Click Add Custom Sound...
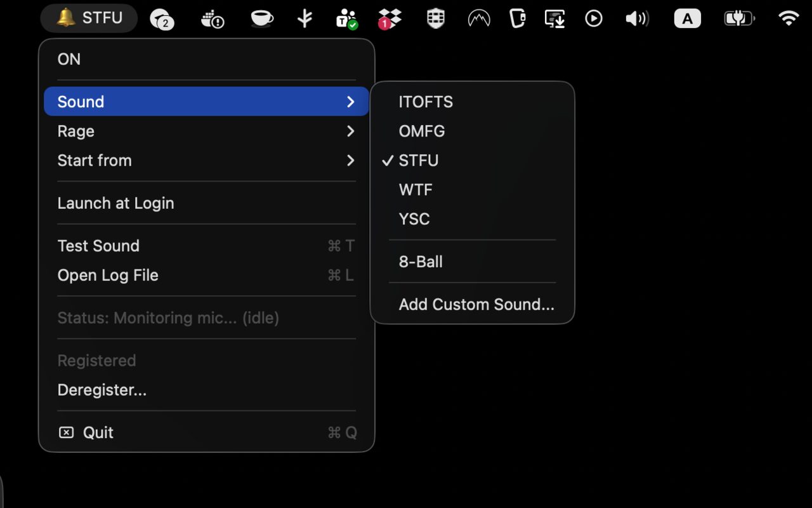 click(x=476, y=305)
